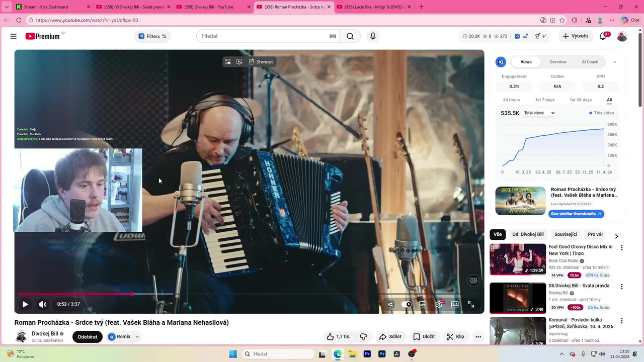Mute the video volume
Viewport: 644px width, 362px height.
click(x=43, y=304)
